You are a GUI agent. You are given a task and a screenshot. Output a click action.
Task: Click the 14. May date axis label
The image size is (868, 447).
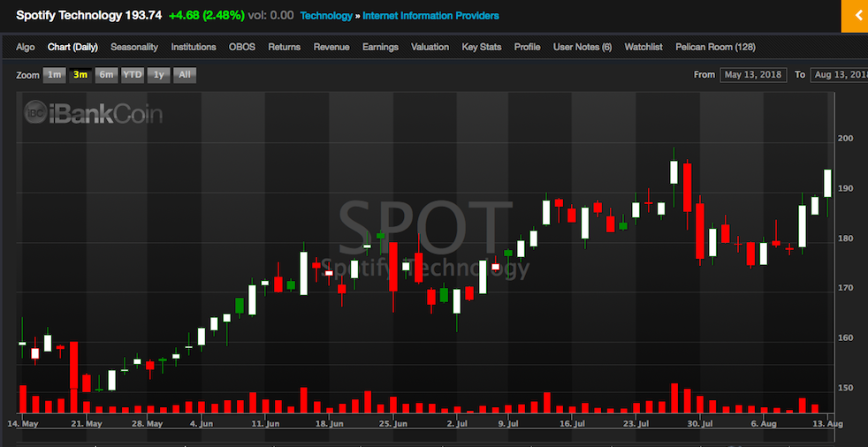23,424
